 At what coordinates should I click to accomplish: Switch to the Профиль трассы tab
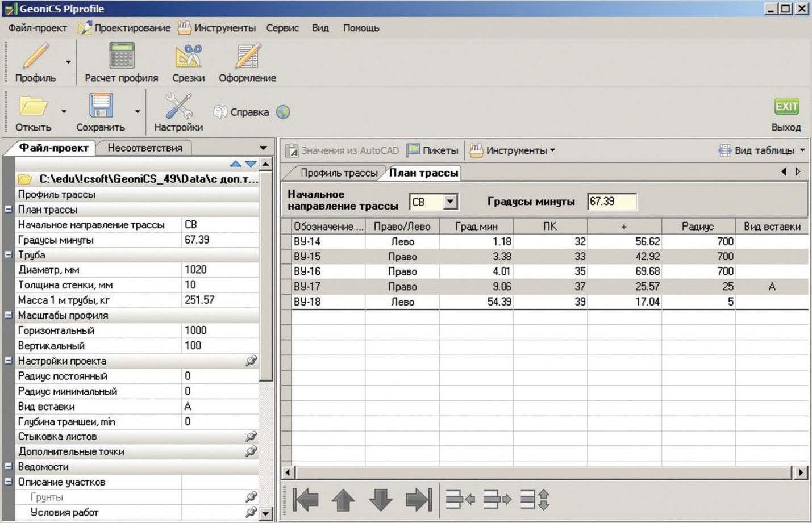coord(339,173)
